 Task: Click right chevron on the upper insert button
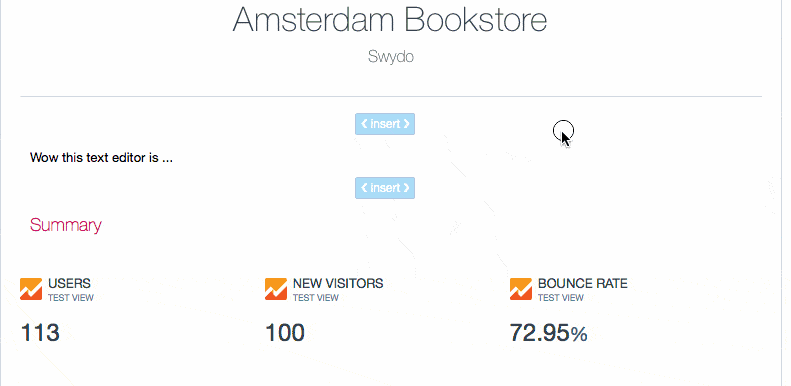(x=406, y=124)
